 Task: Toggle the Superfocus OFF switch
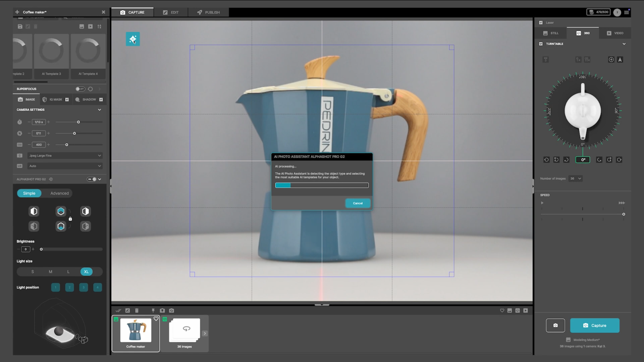coord(80,89)
